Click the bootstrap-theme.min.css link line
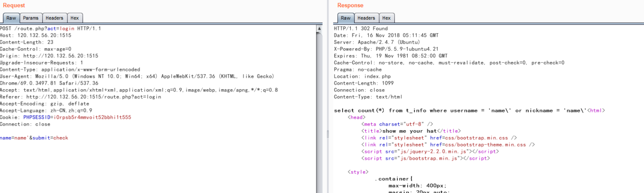The height and width of the screenshot is (193, 644). point(448,145)
